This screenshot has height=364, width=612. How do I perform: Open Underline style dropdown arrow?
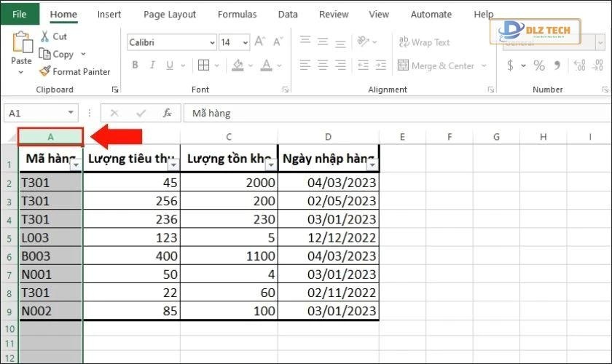(x=183, y=65)
